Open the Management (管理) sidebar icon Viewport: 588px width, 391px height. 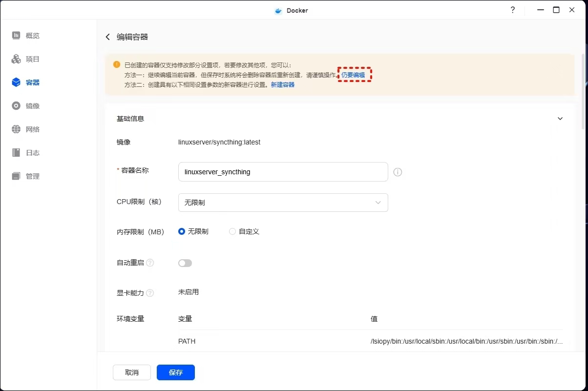(16, 176)
